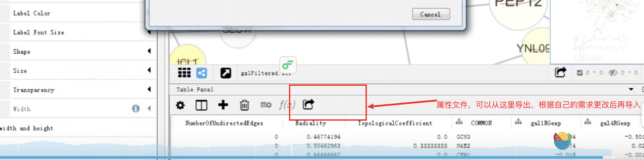
Task: Select the Table Panel title
Action: pyautogui.click(x=195, y=90)
